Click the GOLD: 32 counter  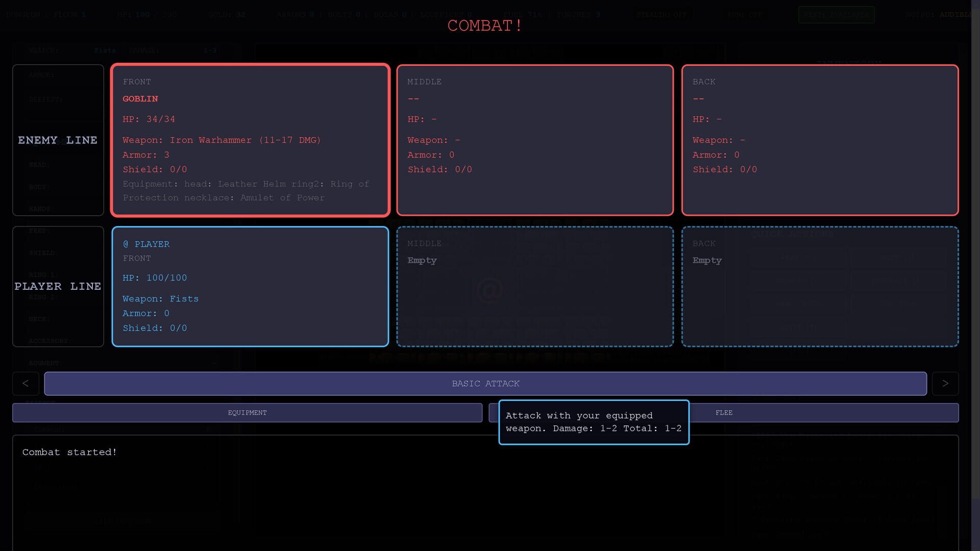(x=227, y=14)
